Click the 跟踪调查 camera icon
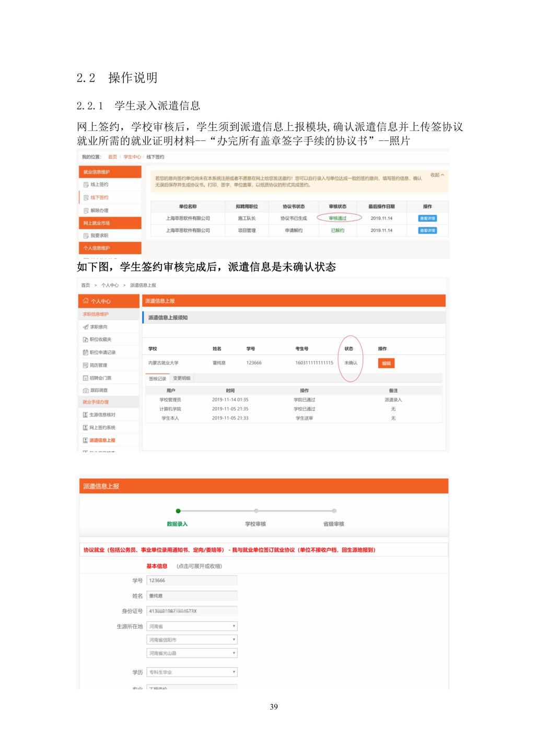The image size is (535, 756). point(86,391)
